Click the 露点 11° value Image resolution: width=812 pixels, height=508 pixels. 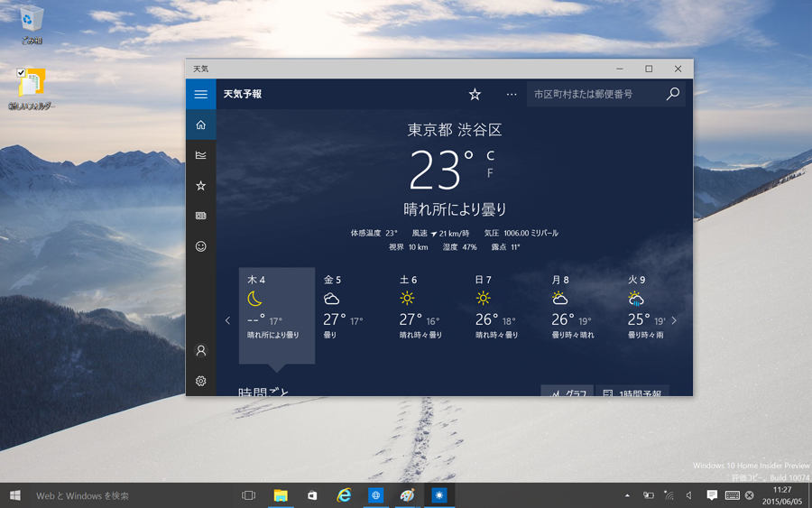[x=505, y=247]
